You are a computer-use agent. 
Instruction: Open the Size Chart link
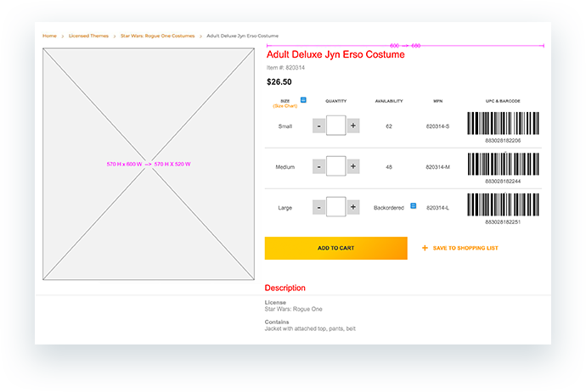tap(285, 106)
